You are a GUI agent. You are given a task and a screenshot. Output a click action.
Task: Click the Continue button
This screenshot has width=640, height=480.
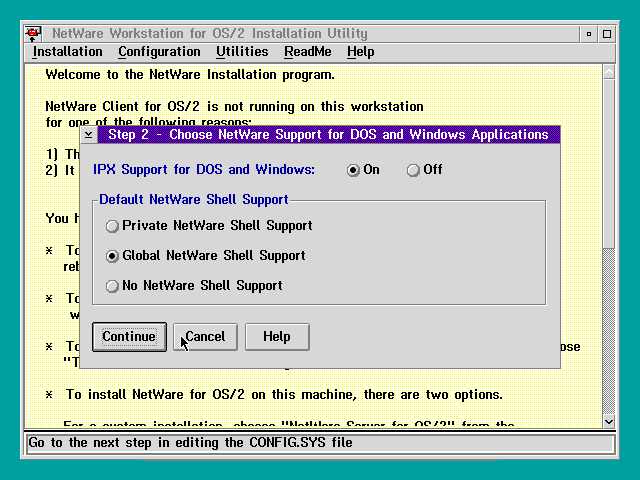pyautogui.click(x=129, y=337)
